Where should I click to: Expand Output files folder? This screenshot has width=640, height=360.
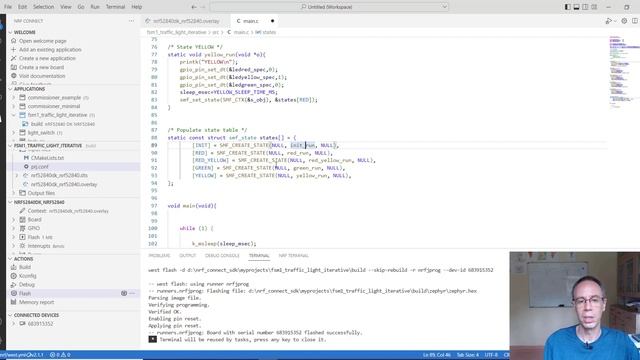[14, 193]
